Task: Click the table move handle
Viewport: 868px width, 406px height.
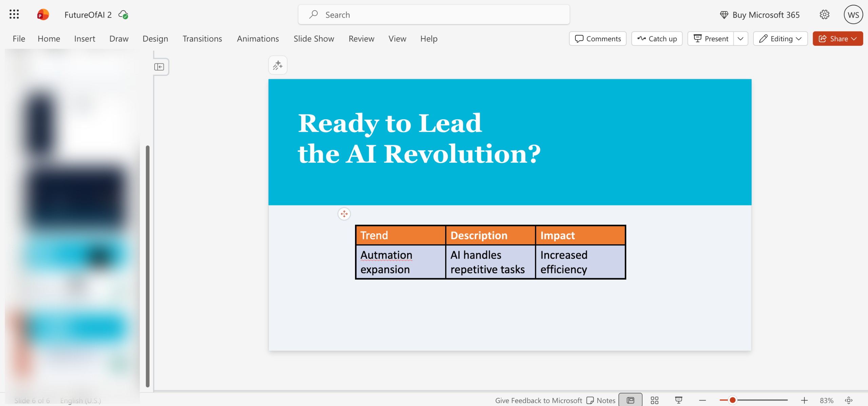Action: 344,214
